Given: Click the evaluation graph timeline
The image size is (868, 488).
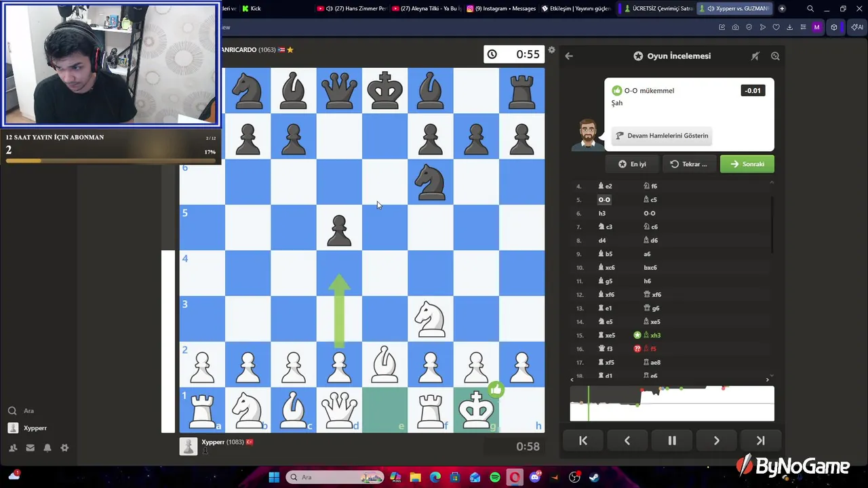Looking at the screenshot, I should coord(672,403).
